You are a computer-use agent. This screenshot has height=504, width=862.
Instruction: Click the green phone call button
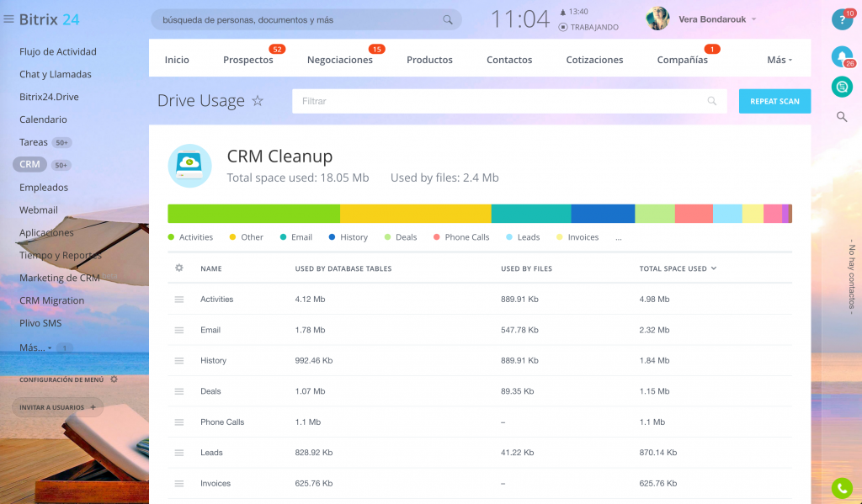[842, 488]
